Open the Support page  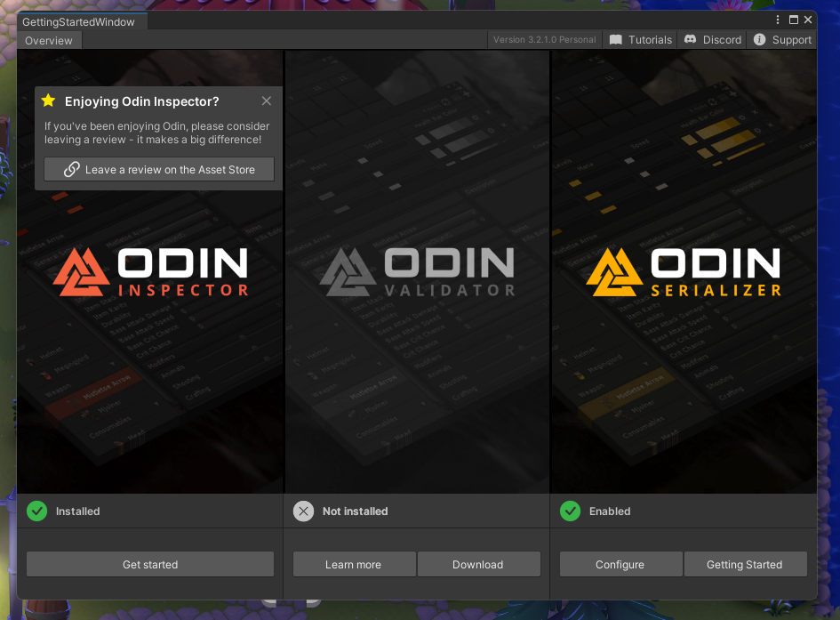(782, 40)
